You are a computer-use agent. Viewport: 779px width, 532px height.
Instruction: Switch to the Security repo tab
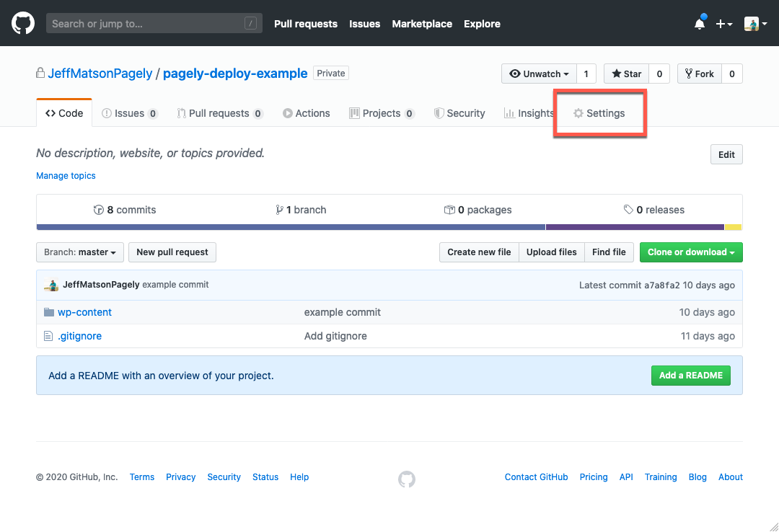pos(459,113)
